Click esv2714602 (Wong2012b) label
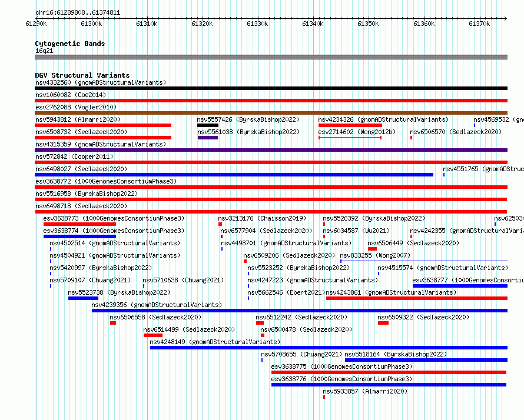This screenshot has width=524, height=420. (x=357, y=132)
